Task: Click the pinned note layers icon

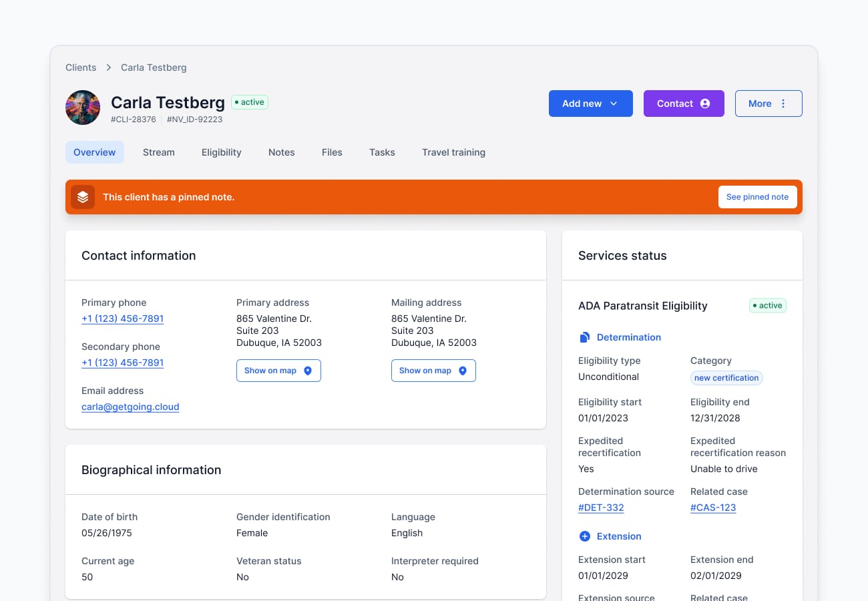Action: point(83,197)
